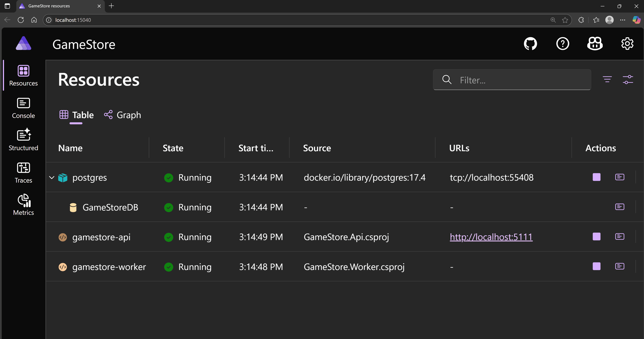
Task: Collapse the postgres row children
Action: tap(52, 178)
